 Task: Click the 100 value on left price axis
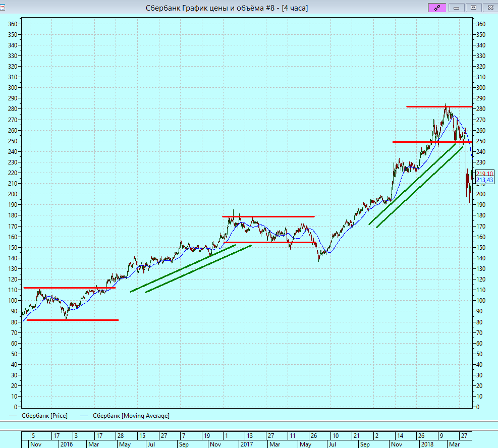pos(13,300)
